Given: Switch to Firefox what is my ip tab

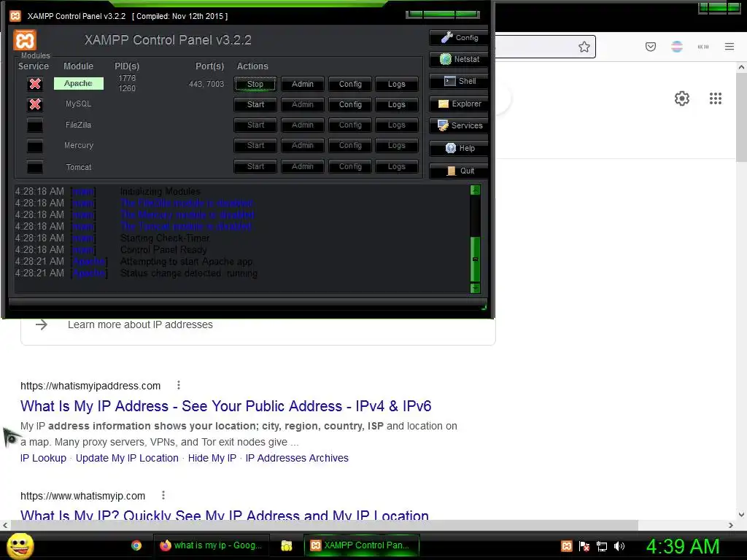Looking at the screenshot, I should click(211, 545).
